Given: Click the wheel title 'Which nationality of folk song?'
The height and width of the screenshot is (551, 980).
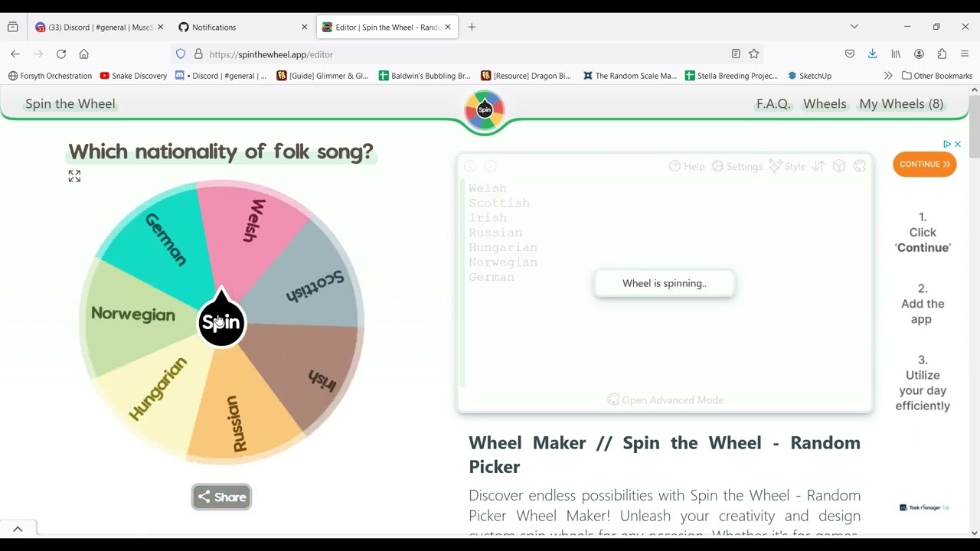Looking at the screenshot, I should [220, 152].
